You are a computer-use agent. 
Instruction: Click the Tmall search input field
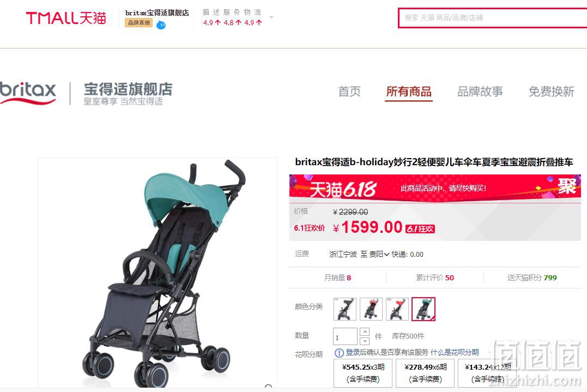493,17
